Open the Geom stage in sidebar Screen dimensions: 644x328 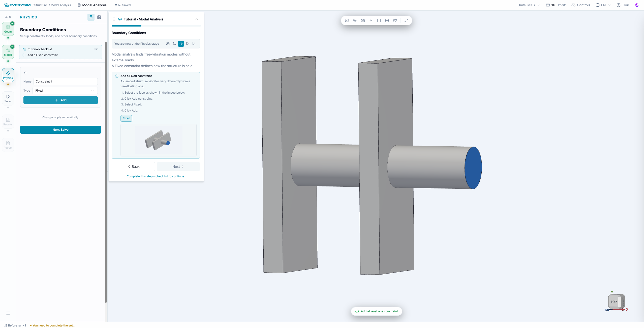coord(8,29)
